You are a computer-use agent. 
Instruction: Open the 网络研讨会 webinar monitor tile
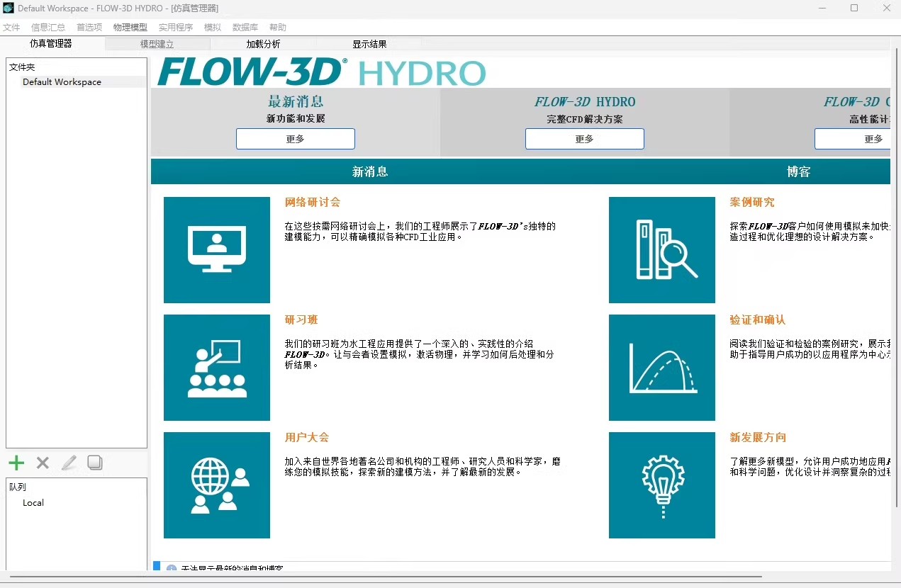pyautogui.click(x=217, y=250)
